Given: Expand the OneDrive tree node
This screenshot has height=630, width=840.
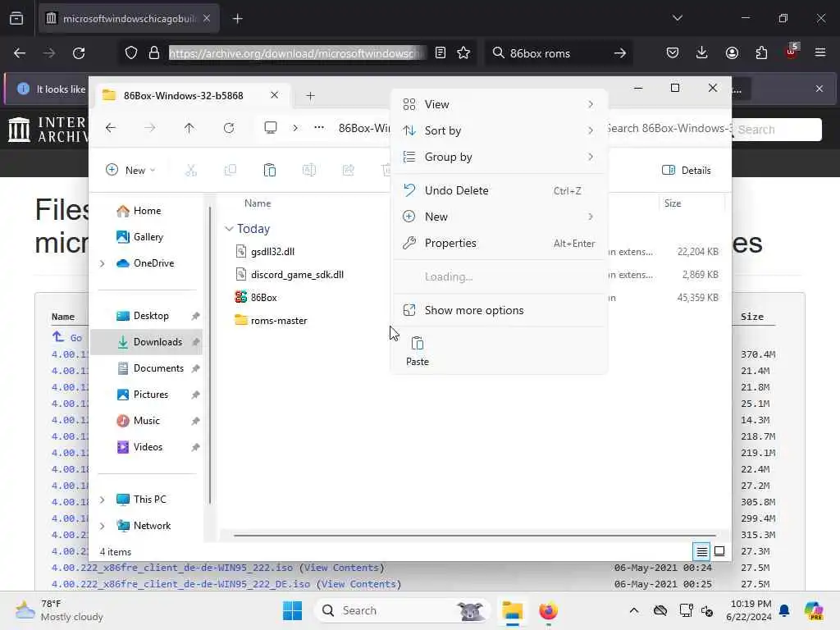Looking at the screenshot, I should pyautogui.click(x=103, y=263).
